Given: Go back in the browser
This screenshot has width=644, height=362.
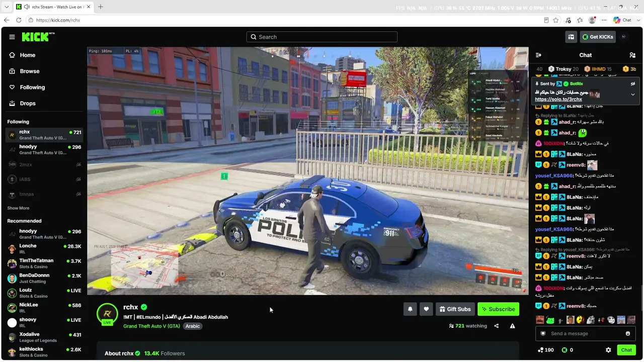Looking at the screenshot, I should pyautogui.click(x=7, y=20).
